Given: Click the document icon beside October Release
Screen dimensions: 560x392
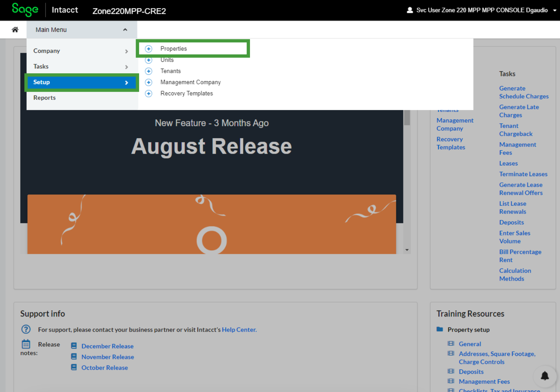Looking at the screenshot, I should pos(74,367).
